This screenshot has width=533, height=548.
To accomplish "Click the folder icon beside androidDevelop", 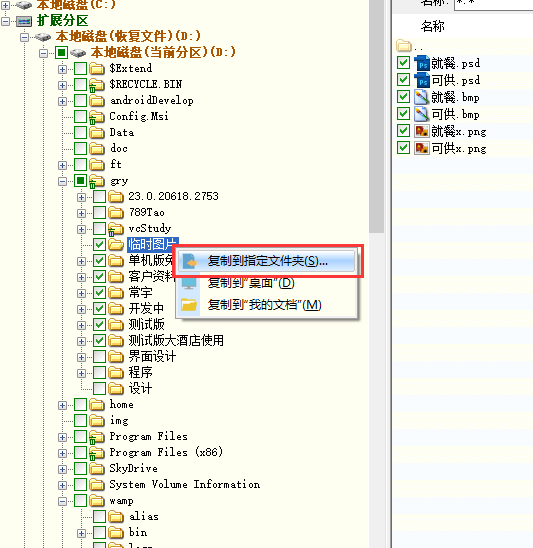I will point(96,101).
